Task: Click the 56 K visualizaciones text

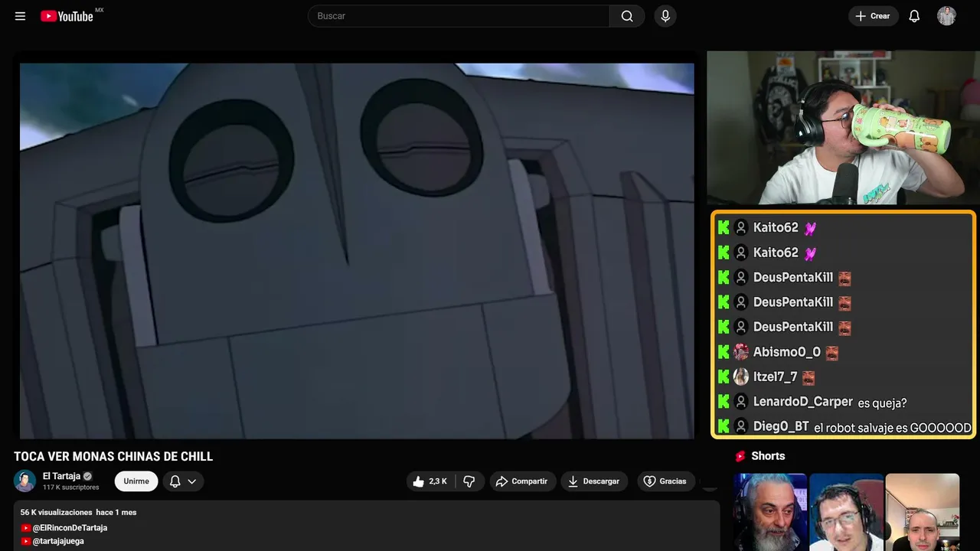Action: click(x=56, y=512)
